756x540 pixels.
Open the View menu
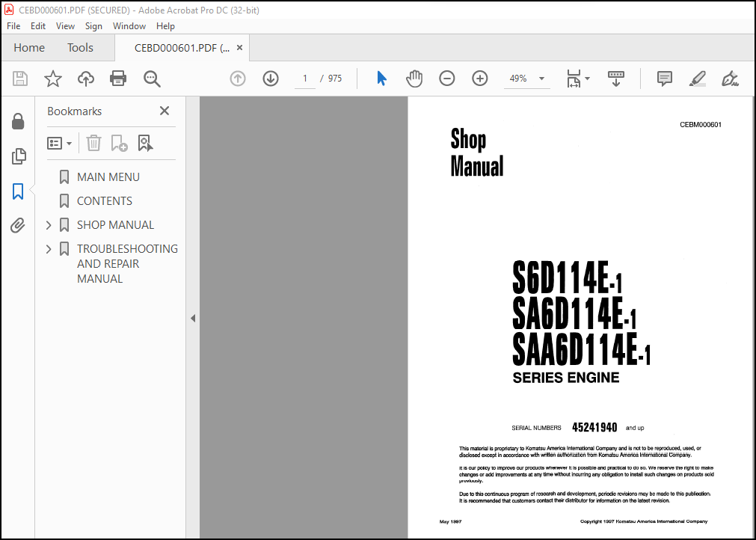(x=65, y=26)
